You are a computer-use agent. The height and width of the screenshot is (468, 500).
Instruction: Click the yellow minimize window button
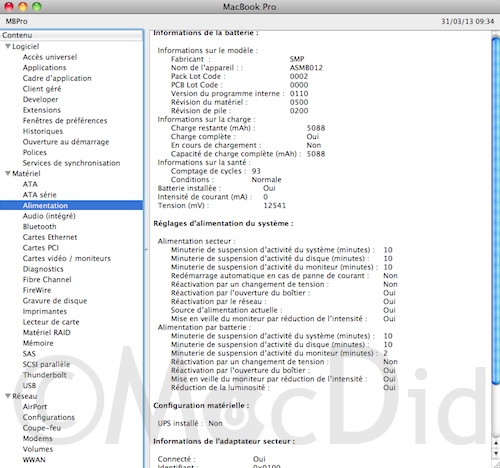(23, 6)
